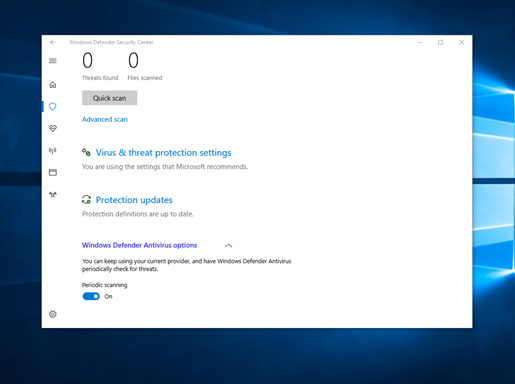
Task: Open App & browser control icon
Action: coord(53,172)
